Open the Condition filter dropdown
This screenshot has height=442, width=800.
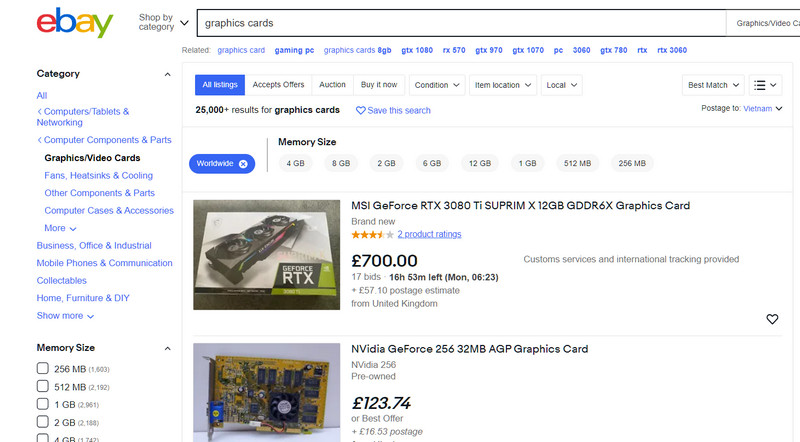pos(437,85)
